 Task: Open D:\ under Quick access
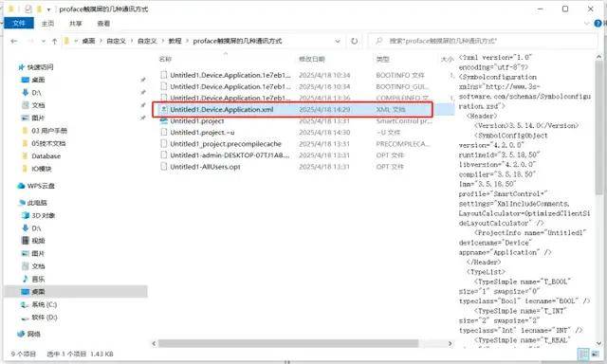36,93
